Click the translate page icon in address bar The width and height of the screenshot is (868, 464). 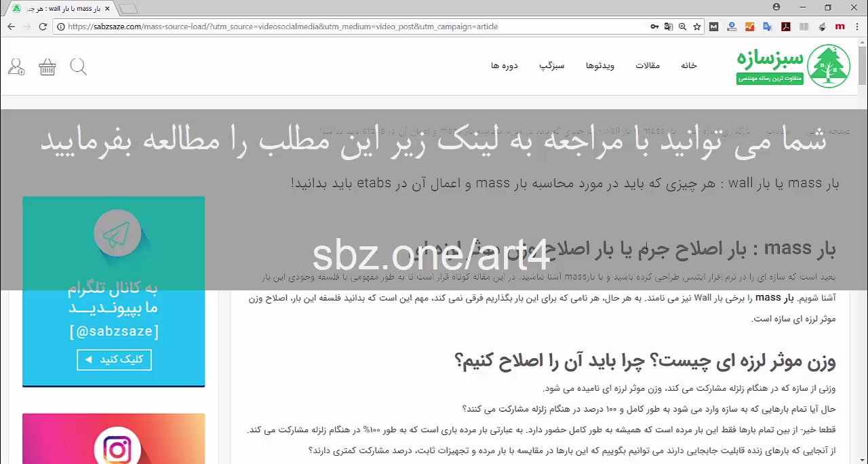(669, 26)
